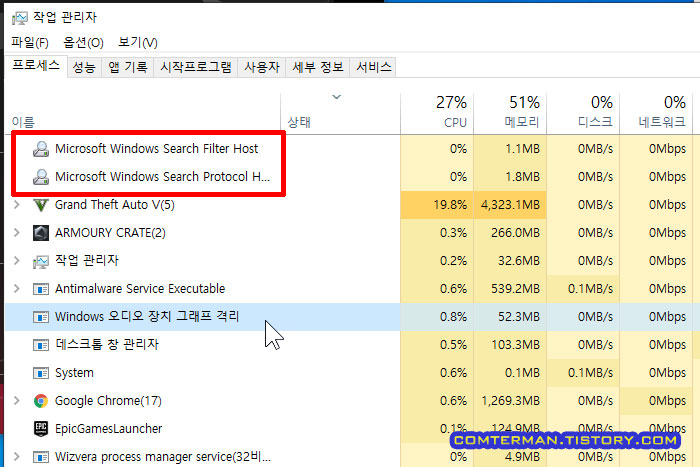Sort processes by 디스크 column header
This screenshot has height=467, width=700.
pos(583,113)
